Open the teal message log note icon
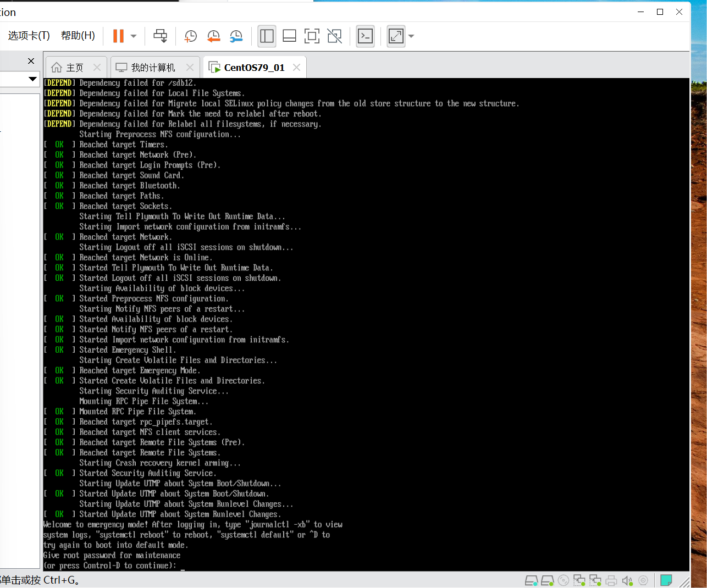 click(x=666, y=580)
